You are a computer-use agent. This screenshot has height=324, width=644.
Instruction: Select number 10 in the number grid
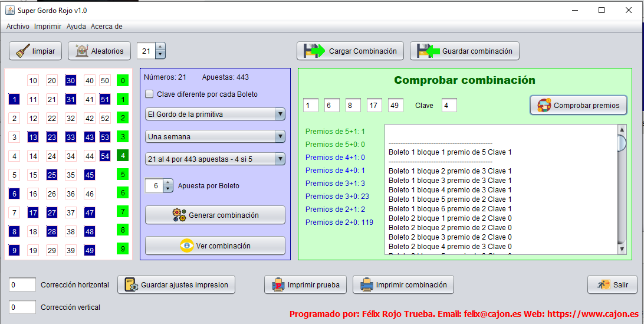tap(33, 81)
